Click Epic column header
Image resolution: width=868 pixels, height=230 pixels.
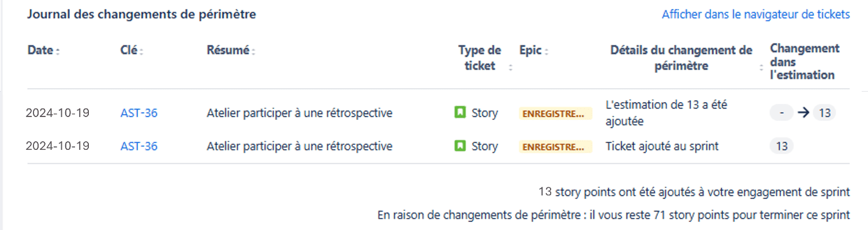(x=530, y=51)
